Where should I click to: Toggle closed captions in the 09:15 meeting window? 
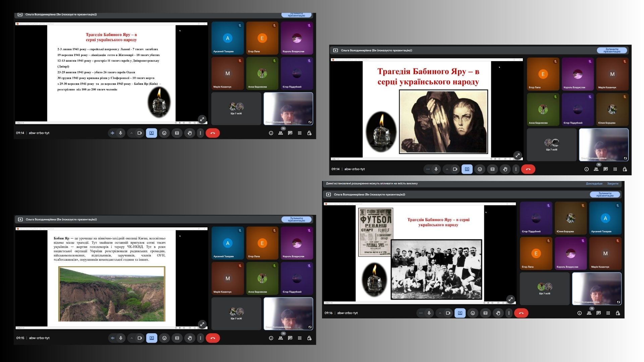coord(177,338)
